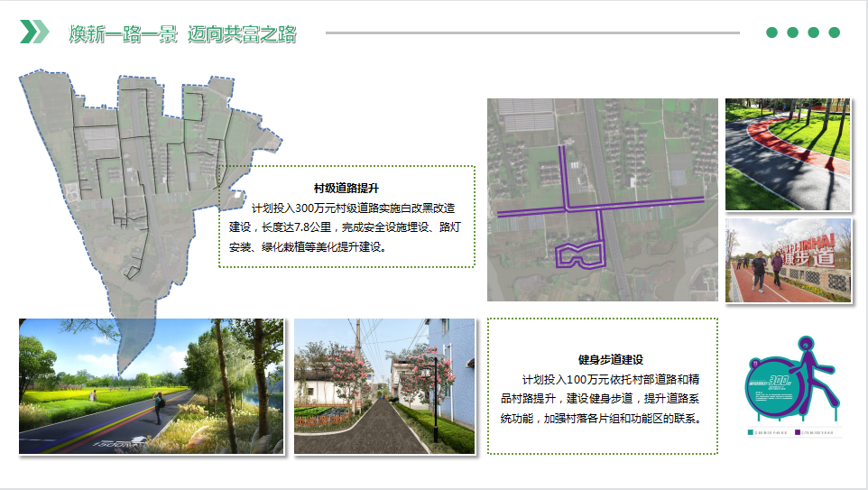Select the slide title 焕新一路一景 迈向共富之路

pos(182,33)
